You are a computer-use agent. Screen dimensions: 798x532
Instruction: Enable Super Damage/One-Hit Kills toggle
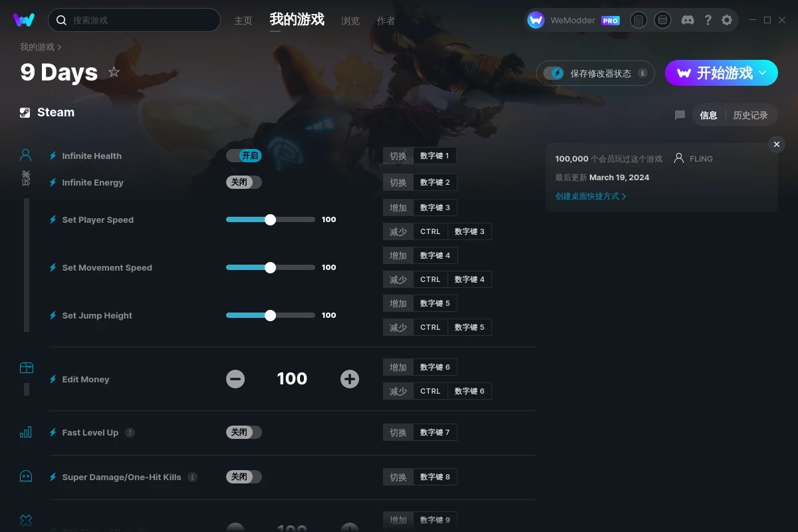pos(244,477)
